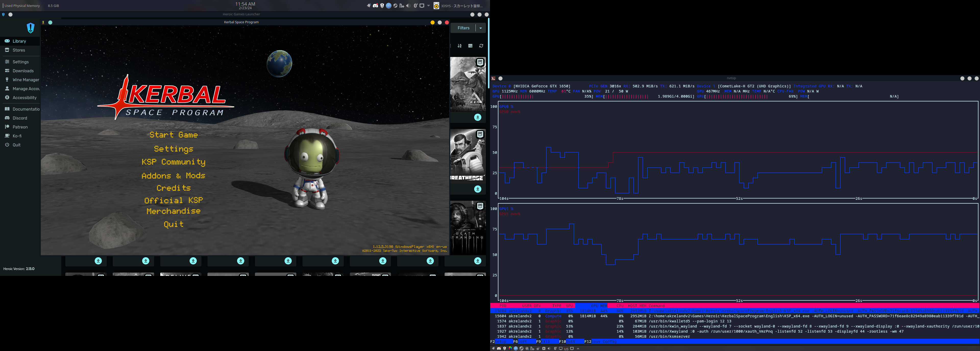Click Discord tray icon in top panel
The height and width of the screenshot is (351, 980).
coord(375,6)
